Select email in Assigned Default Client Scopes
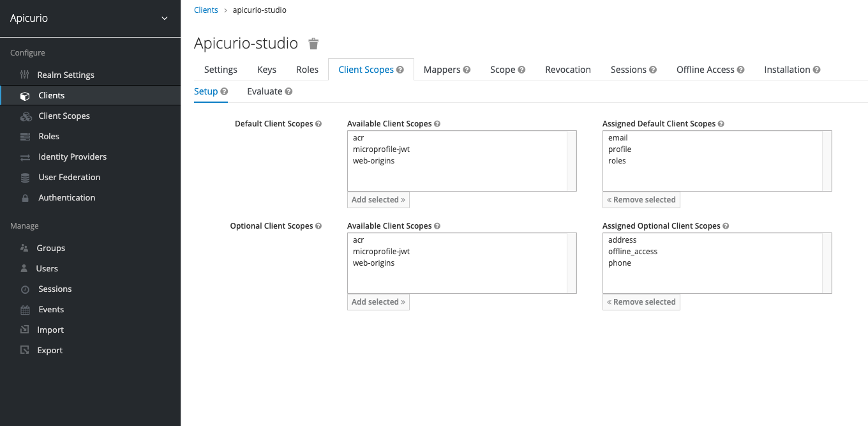The width and height of the screenshot is (868, 426). pyautogui.click(x=712, y=138)
